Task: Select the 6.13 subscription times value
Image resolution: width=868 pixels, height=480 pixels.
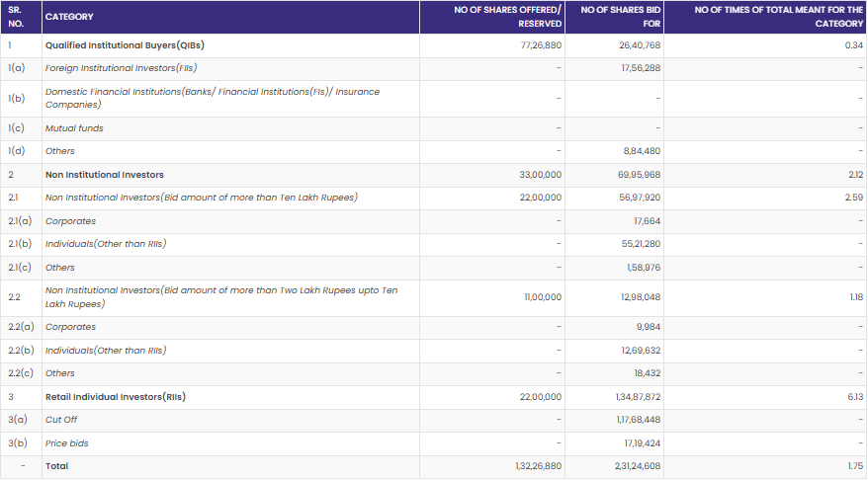Action: point(854,397)
